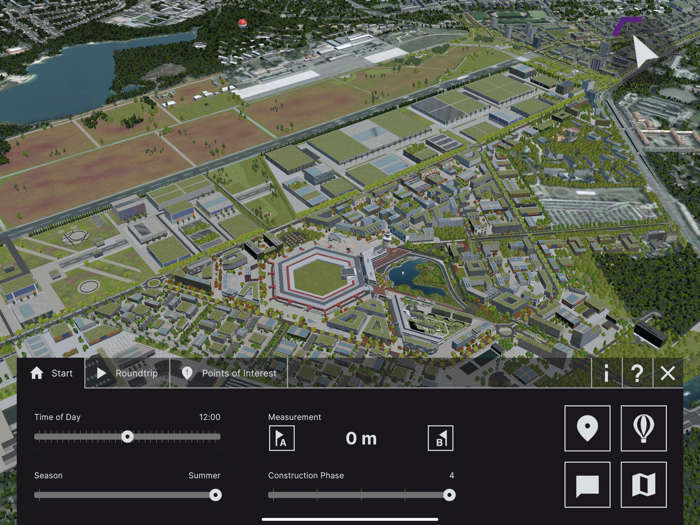Click the location pin button
This screenshot has height=525, width=700.
587,428
